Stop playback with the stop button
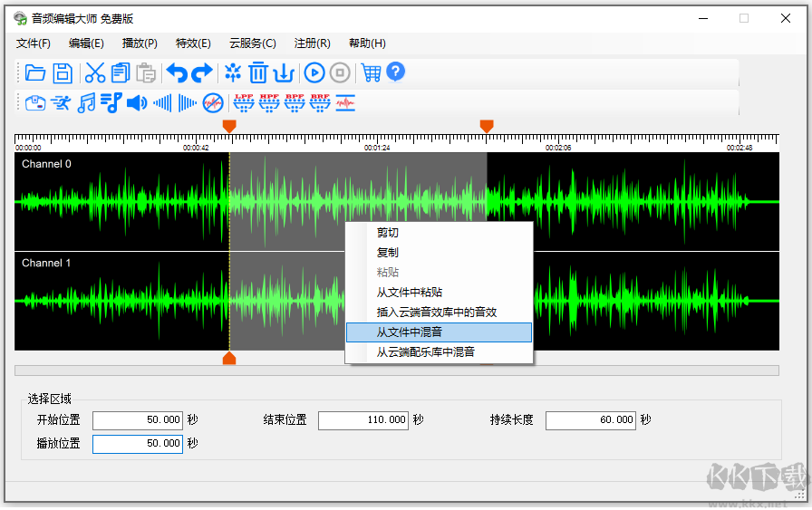This screenshot has height=510, width=812. pyautogui.click(x=340, y=73)
